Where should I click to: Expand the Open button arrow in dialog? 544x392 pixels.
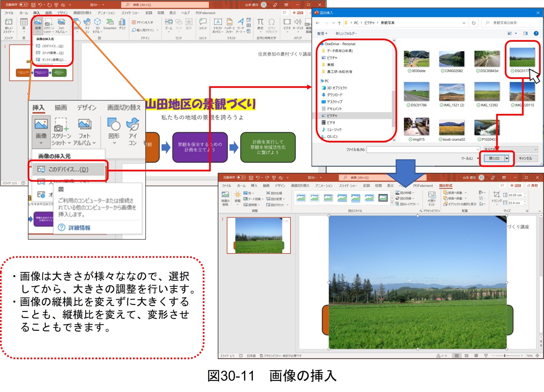tap(507, 158)
